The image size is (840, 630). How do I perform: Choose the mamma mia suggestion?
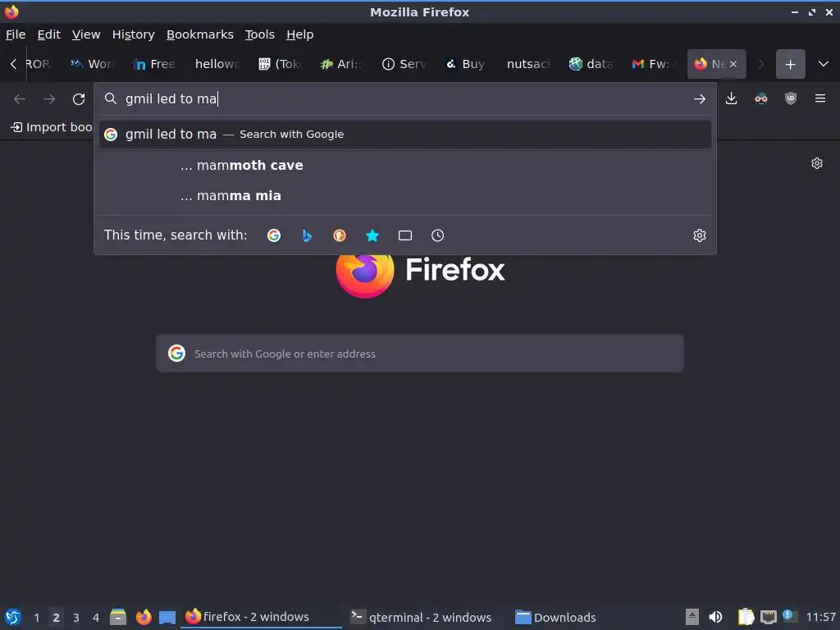(x=405, y=196)
